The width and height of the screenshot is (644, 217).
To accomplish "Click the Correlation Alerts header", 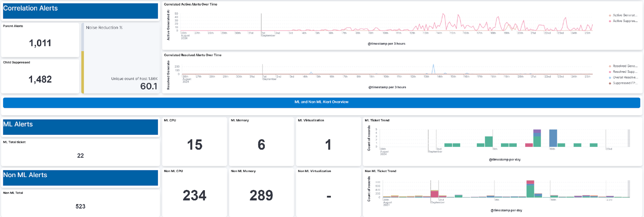I will click(81, 11).
